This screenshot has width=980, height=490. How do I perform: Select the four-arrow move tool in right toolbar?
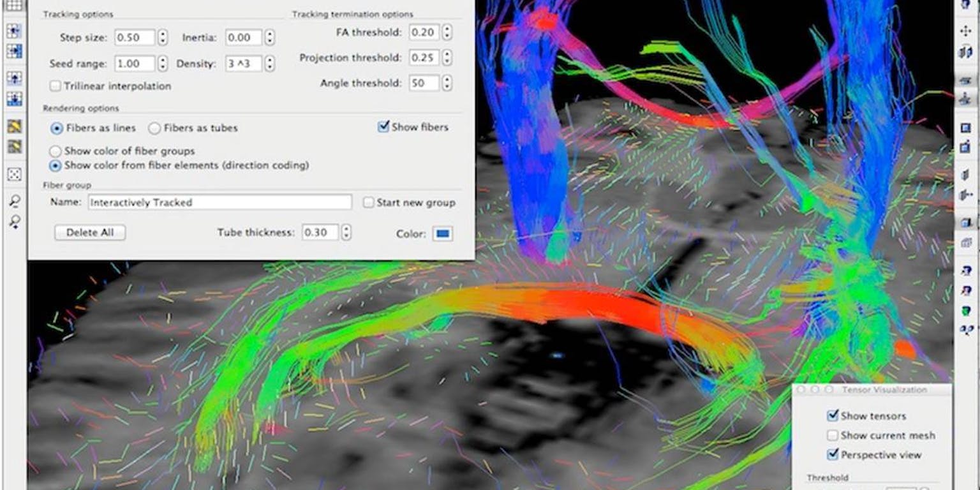965,31
